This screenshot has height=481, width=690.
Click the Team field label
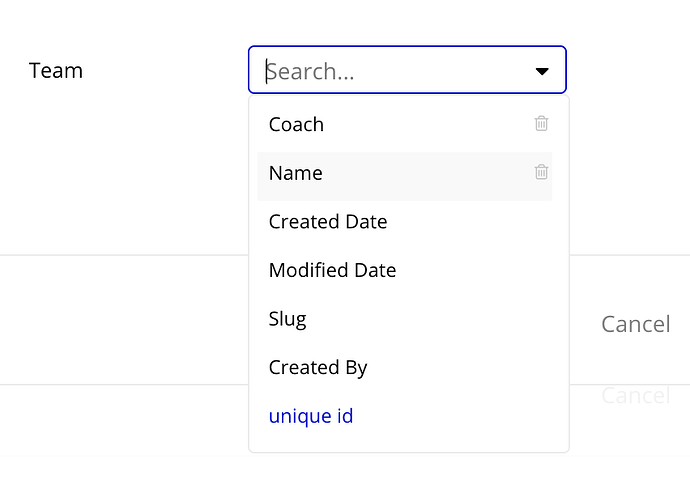coord(56,71)
